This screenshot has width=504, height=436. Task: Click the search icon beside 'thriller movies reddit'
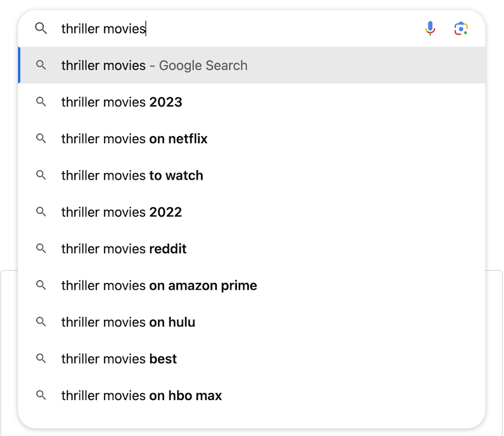coord(42,249)
